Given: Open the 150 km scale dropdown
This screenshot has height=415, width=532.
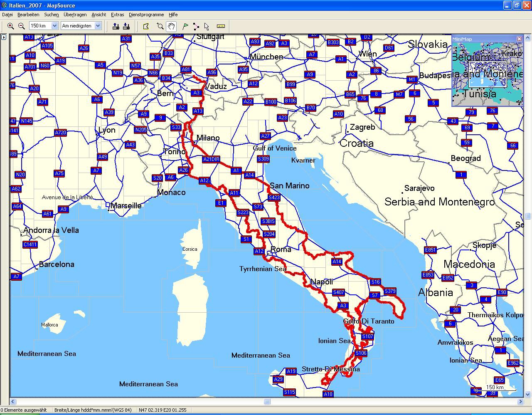Looking at the screenshot, I should [x=54, y=26].
